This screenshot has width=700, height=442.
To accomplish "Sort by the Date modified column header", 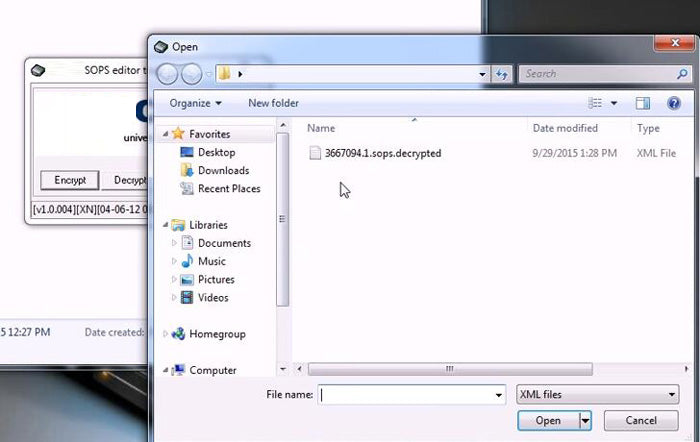I will [565, 129].
